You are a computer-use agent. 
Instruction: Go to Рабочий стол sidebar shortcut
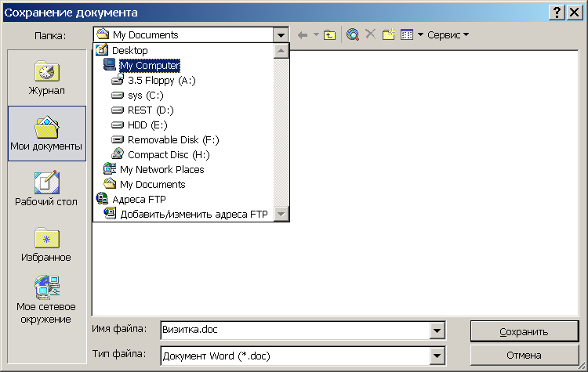click(x=46, y=188)
